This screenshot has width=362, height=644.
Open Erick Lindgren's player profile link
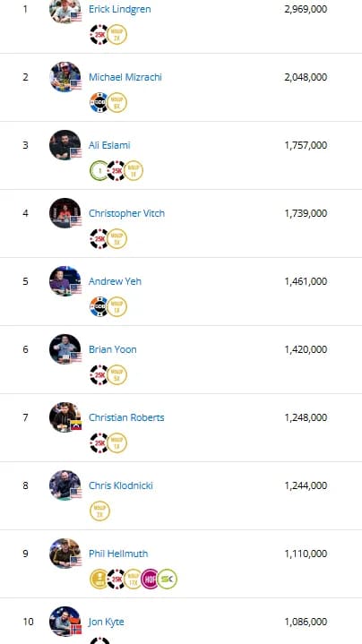119,9
